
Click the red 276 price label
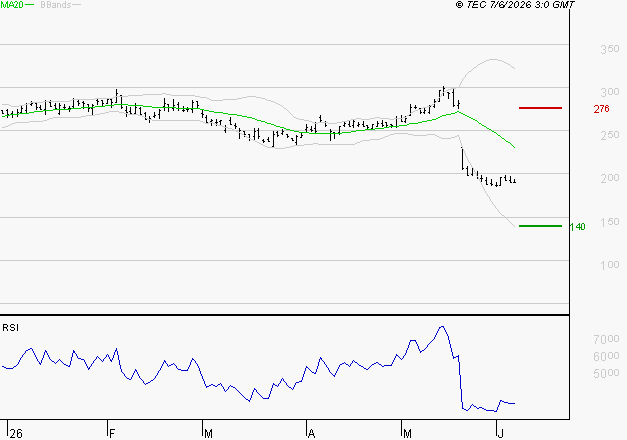[601, 109]
